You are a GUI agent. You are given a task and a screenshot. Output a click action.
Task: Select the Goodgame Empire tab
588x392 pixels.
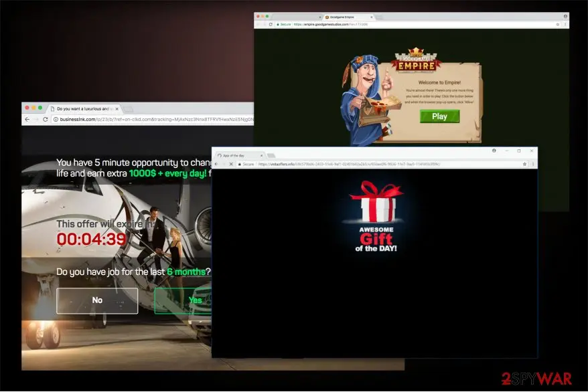349,17
